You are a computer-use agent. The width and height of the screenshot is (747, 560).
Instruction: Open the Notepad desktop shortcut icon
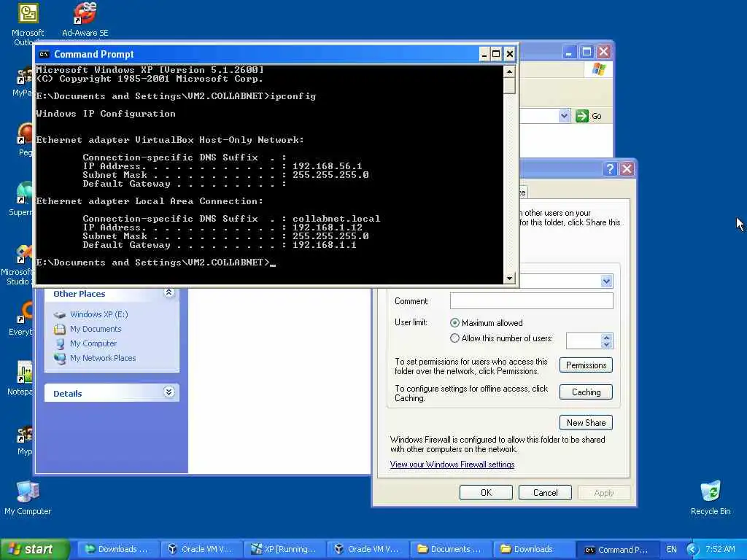coord(24,372)
